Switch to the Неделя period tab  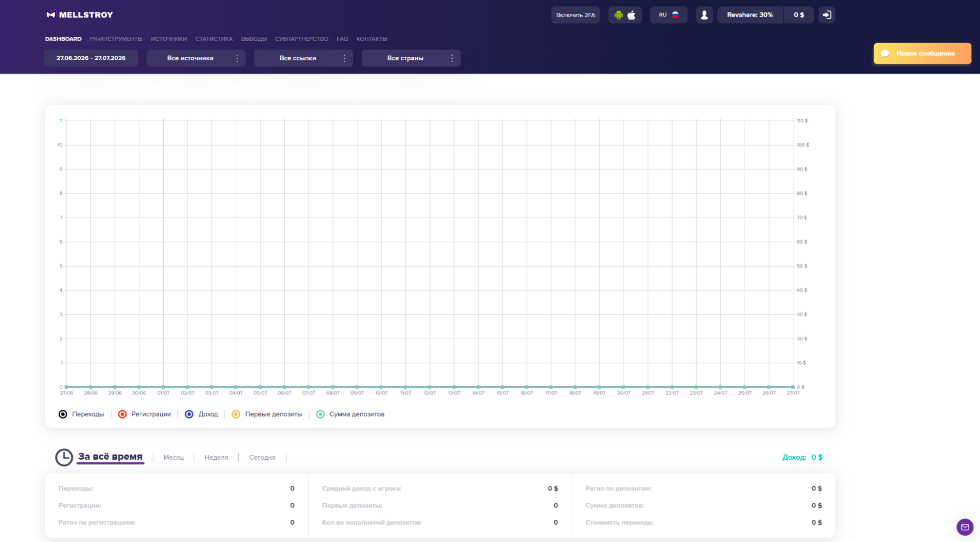[x=216, y=457]
